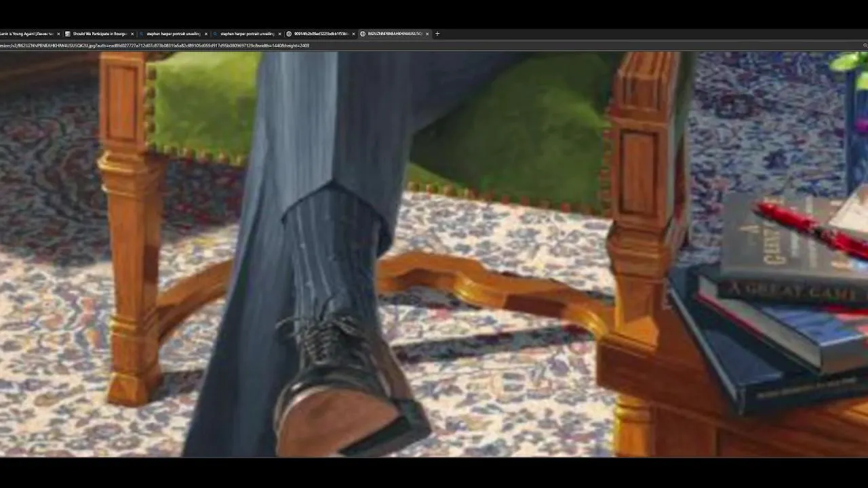The height and width of the screenshot is (488, 868).
Task: Close the 90914fb2b09ed image tab
Action: (x=353, y=33)
